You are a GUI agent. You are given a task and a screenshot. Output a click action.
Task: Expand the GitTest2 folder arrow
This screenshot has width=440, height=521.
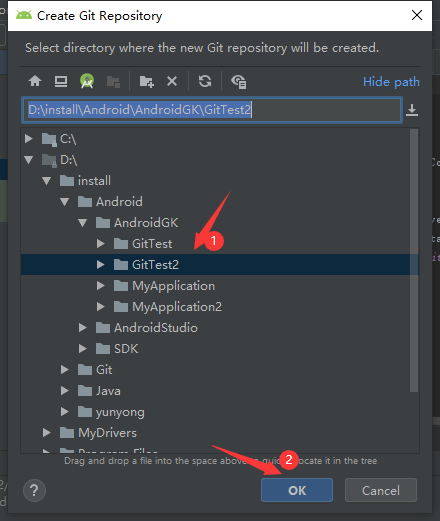100,265
